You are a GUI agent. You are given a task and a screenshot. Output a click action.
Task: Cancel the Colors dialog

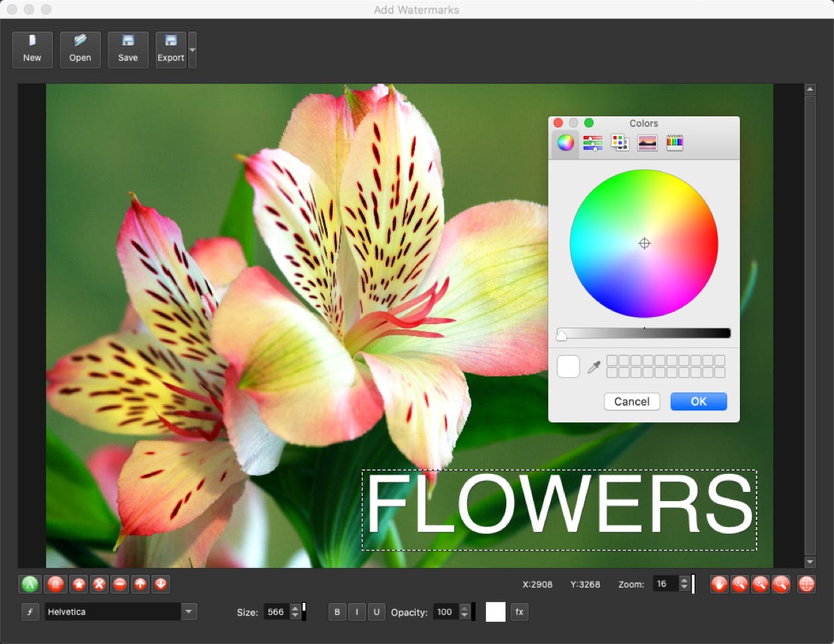coord(632,401)
